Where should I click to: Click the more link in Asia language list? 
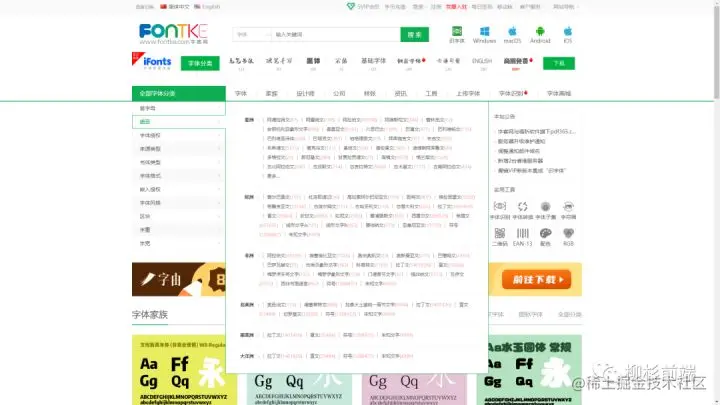273,176
